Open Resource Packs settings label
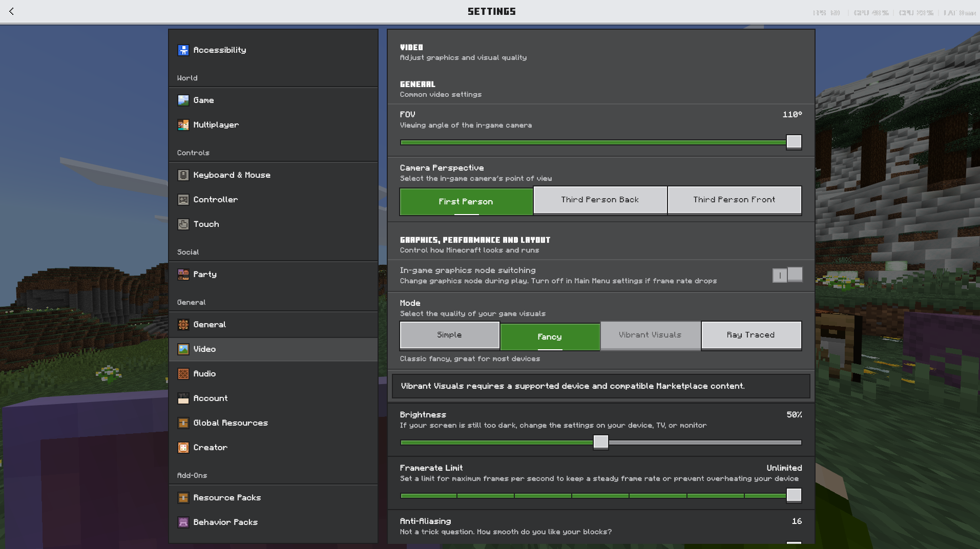This screenshot has height=549, width=980. 227,498
